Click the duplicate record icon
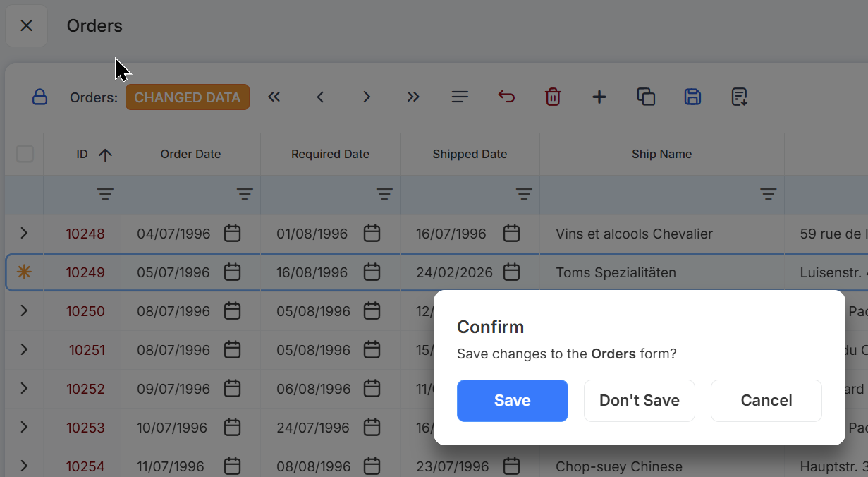 point(646,97)
